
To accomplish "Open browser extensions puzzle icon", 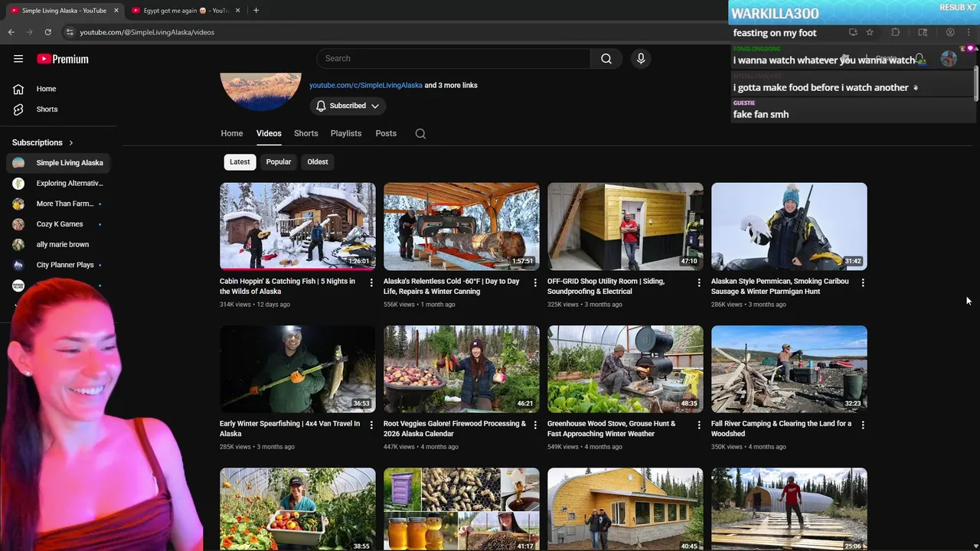I will (895, 32).
